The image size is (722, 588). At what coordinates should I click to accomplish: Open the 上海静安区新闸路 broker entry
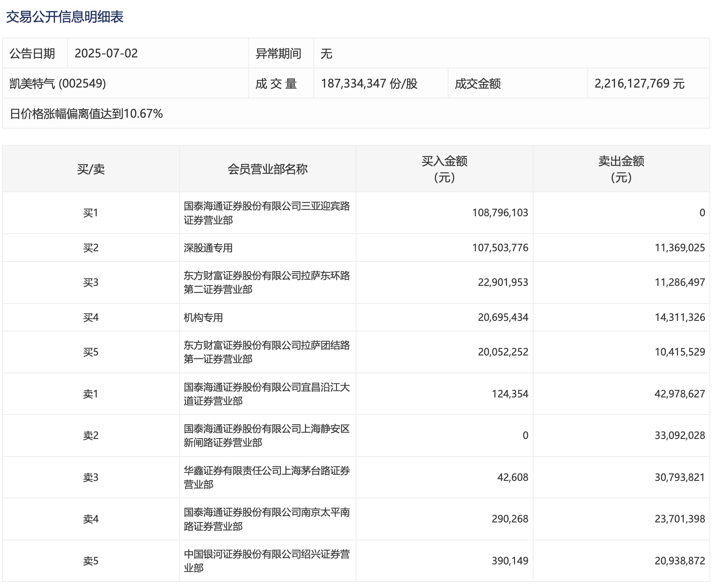click(267, 436)
